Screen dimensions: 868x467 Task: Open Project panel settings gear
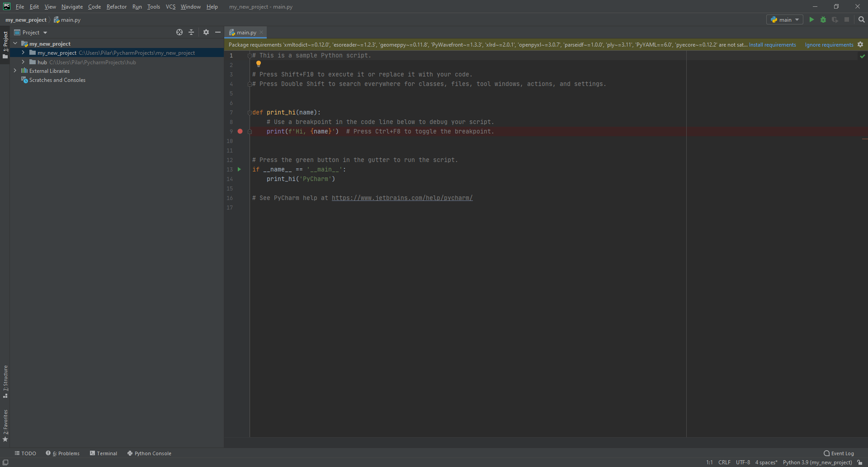206,32
